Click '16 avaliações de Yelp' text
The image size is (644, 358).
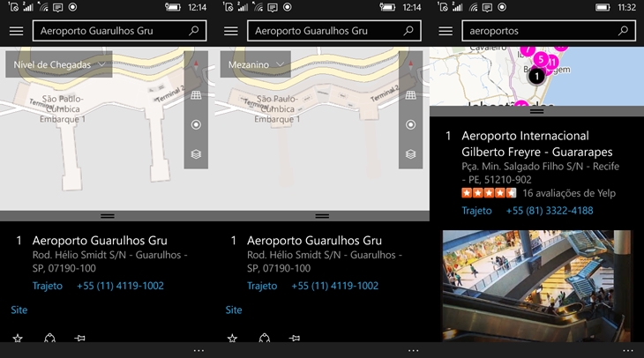(x=569, y=193)
